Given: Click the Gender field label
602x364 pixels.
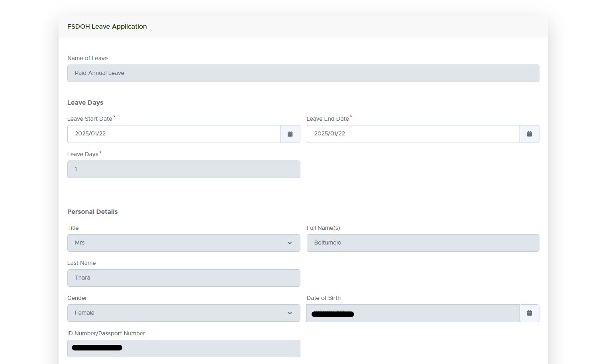Looking at the screenshot, I should tap(77, 298).
